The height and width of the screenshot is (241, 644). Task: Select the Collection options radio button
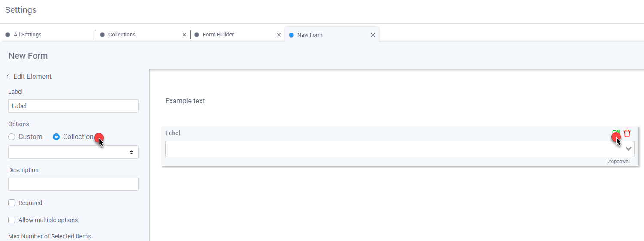[56, 137]
